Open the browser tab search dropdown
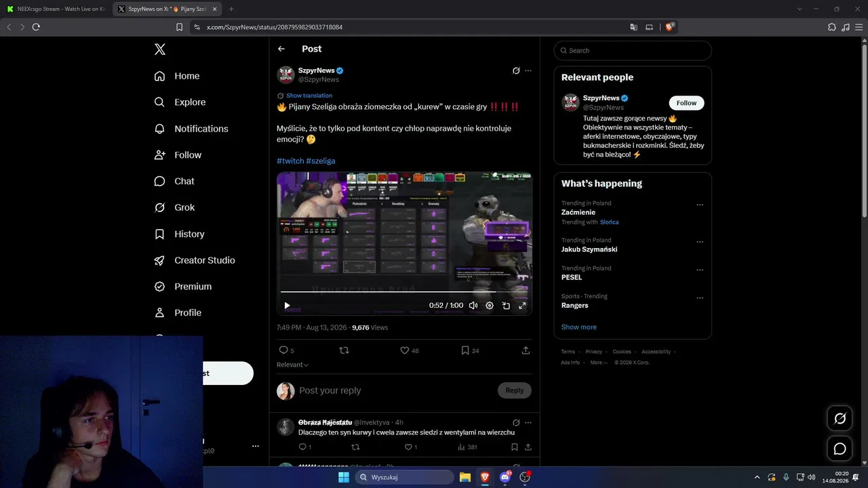The height and width of the screenshot is (488, 868). [x=800, y=9]
